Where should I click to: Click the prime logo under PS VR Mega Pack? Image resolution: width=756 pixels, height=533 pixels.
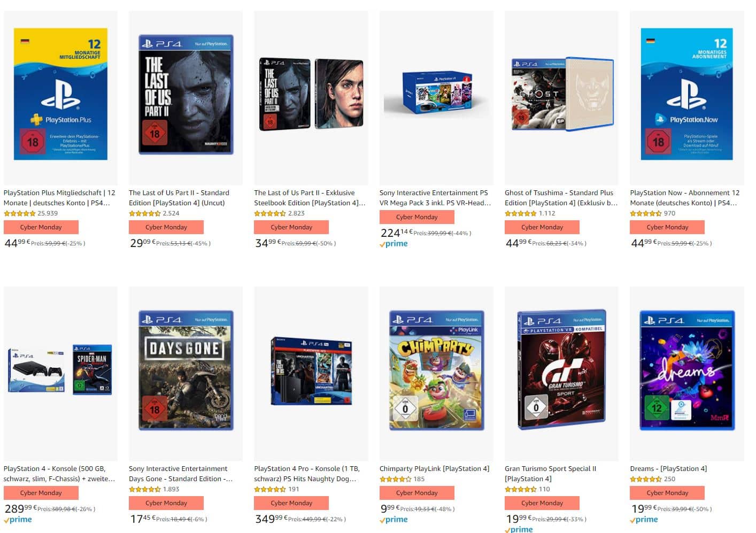click(x=394, y=244)
